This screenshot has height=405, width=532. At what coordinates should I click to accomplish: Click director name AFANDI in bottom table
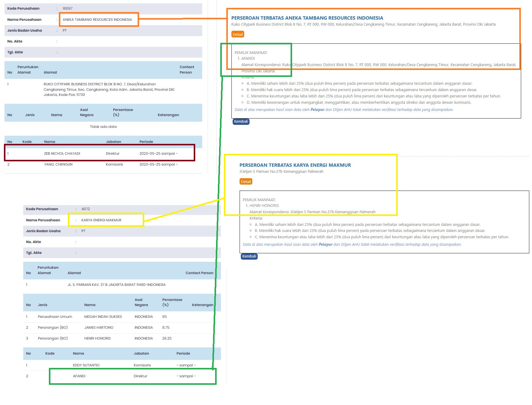79,376
